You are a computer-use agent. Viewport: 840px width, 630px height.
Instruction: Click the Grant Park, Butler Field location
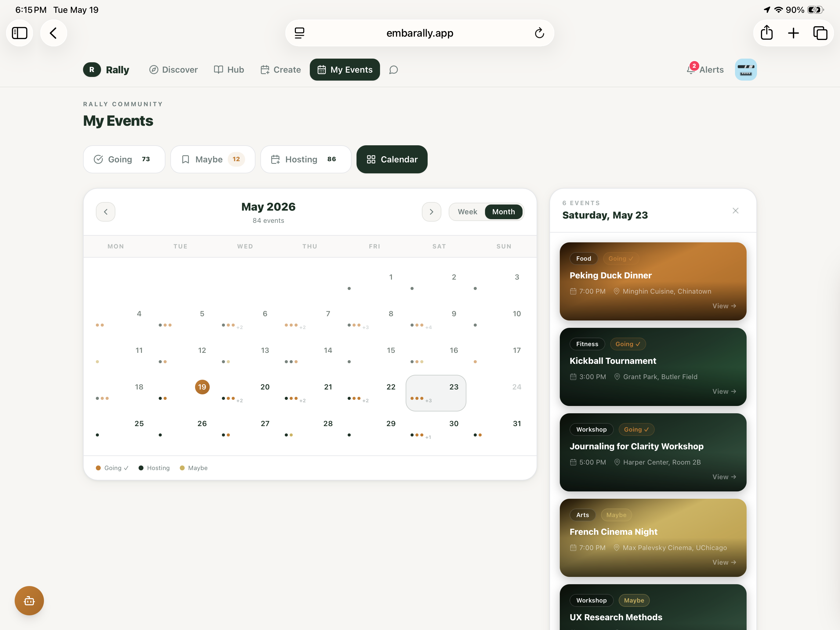pos(655,377)
